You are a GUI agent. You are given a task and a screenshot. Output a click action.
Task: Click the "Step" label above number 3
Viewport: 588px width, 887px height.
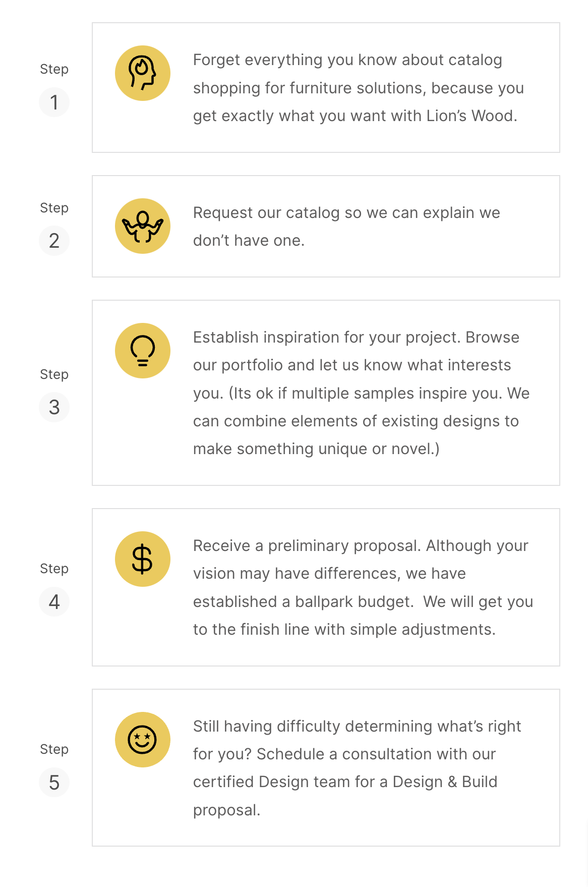[x=54, y=374]
